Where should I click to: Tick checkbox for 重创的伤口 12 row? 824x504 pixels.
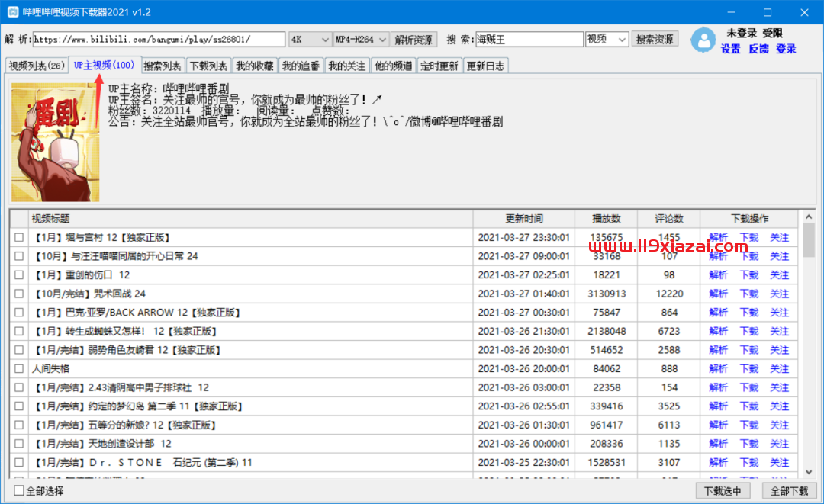click(x=19, y=275)
